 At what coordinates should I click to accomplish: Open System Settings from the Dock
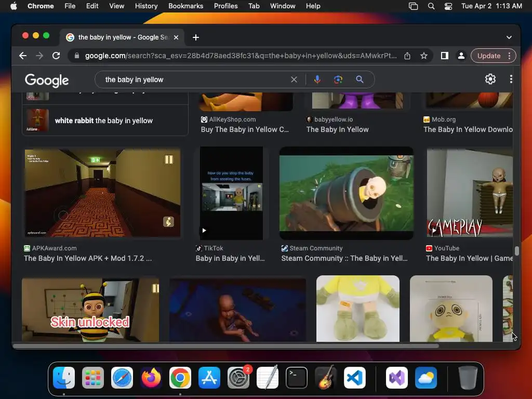[x=238, y=378]
